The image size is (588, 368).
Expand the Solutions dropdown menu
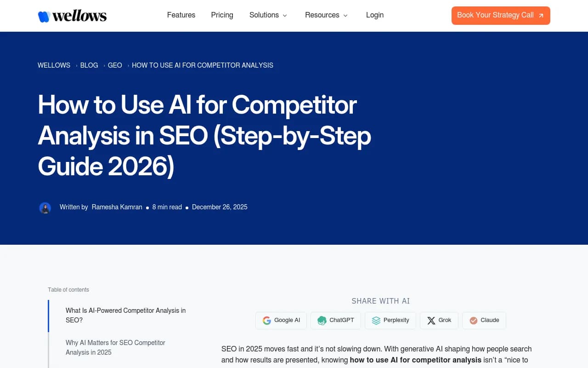tap(268, 15)
